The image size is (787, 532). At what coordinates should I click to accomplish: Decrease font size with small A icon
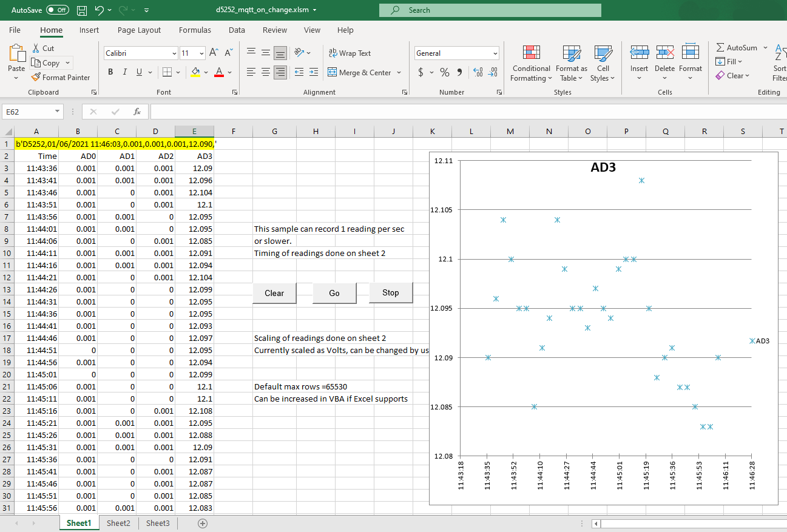229,53
